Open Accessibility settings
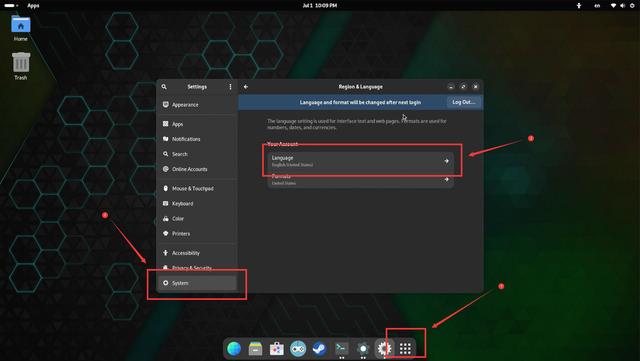The image size is (640, 361). point(197,253)
